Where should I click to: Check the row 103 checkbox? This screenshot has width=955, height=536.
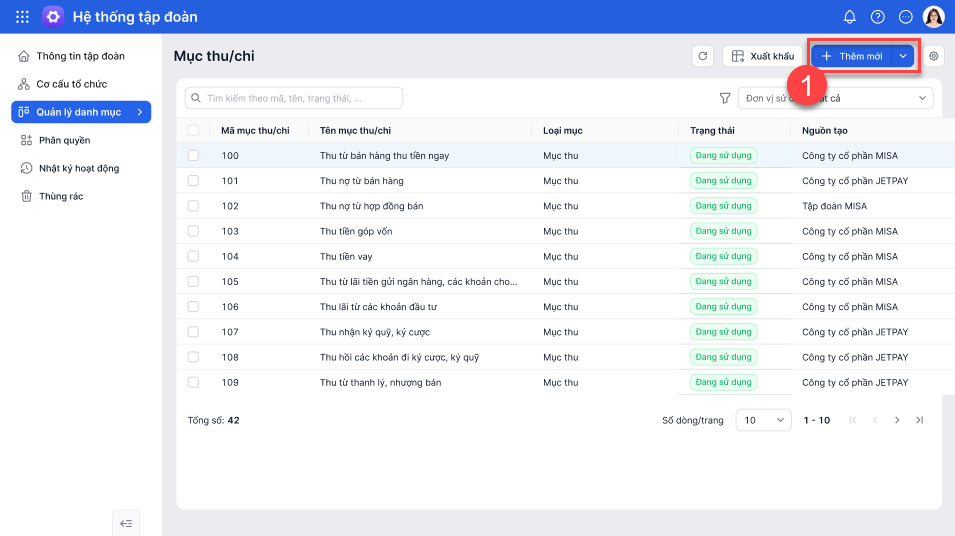pos(193,231)
